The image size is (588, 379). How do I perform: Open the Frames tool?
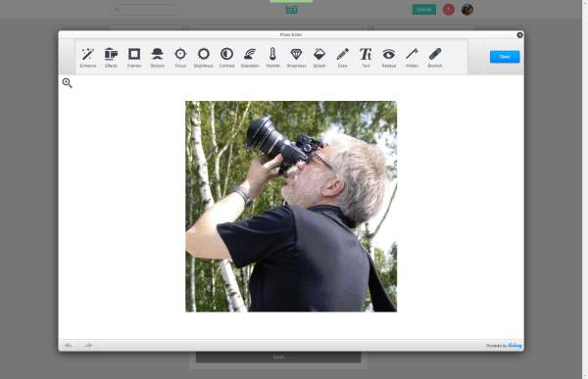(x=134, y=58)
